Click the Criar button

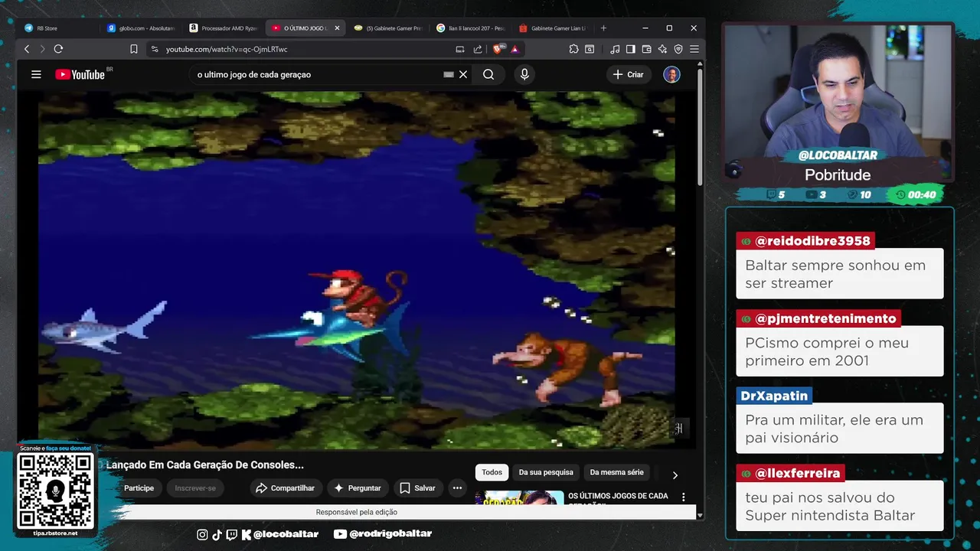[628, 74]
